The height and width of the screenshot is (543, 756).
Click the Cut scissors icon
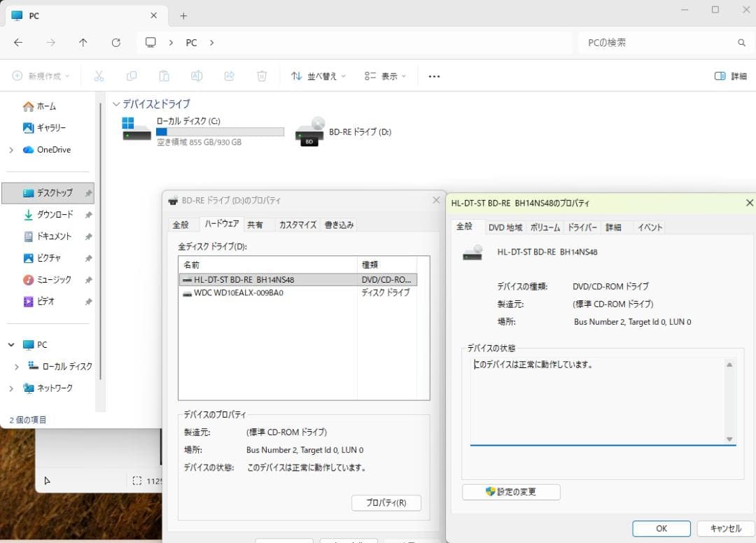(99, 76)
